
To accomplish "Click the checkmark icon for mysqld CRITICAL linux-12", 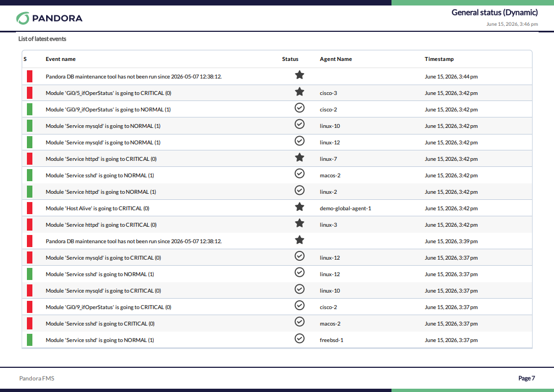I will click(299, 256).
